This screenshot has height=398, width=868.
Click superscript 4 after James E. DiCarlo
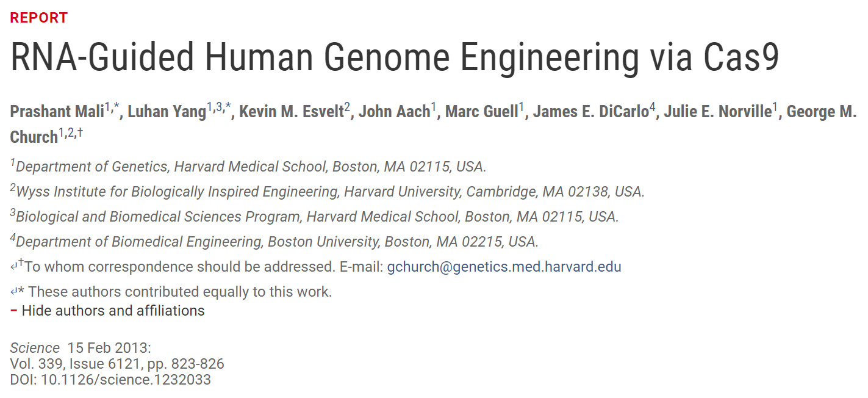(x=652, y=107)
